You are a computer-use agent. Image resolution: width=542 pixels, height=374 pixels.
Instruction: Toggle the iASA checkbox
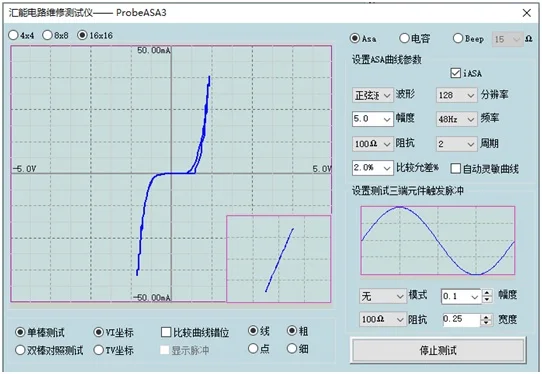[x=455, y=73]
